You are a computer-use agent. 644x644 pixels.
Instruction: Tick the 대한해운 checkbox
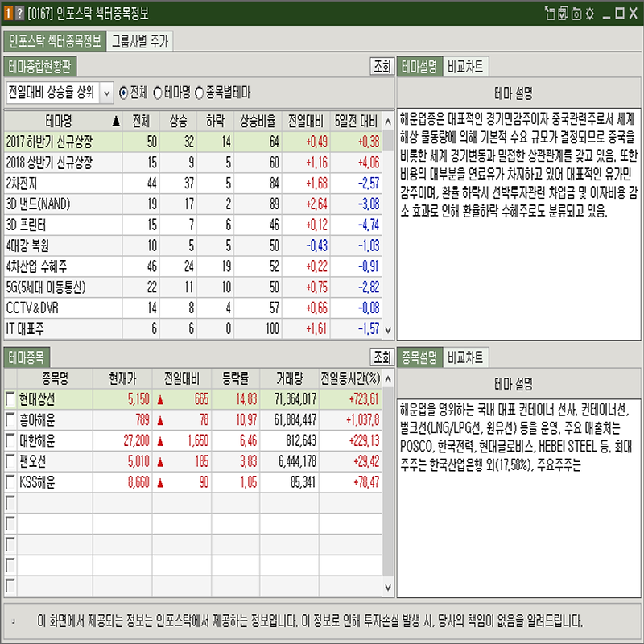pos(10,440)
